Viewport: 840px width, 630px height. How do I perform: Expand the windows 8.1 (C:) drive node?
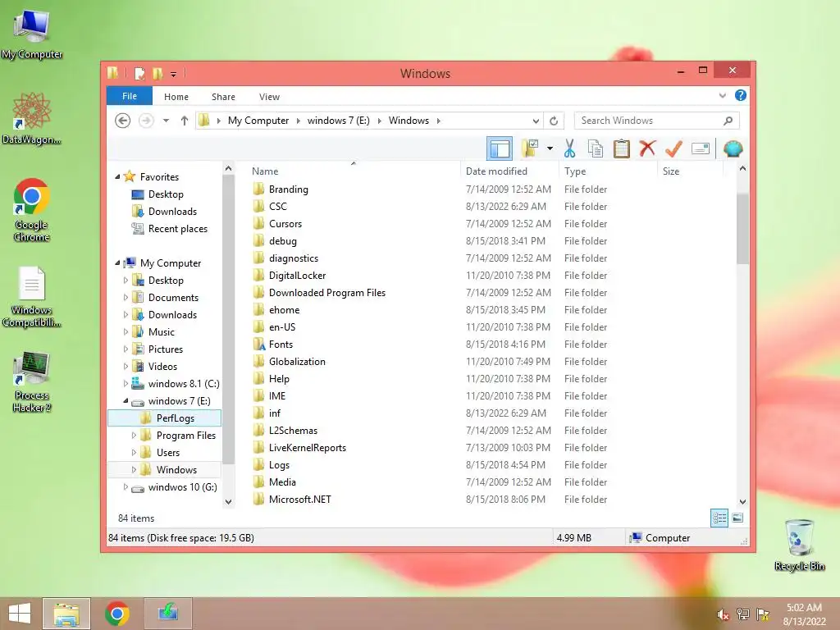pos(126,384)
